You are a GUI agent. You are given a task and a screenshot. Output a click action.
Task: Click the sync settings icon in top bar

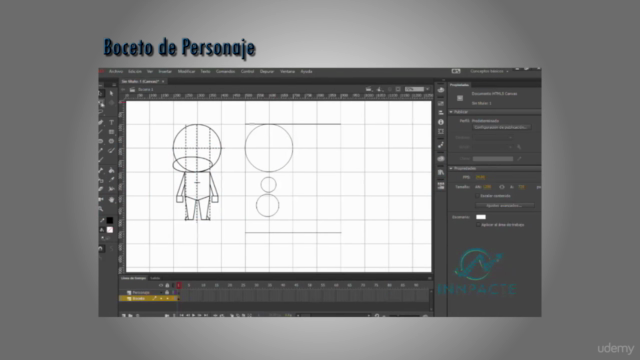tap(456, 71)
